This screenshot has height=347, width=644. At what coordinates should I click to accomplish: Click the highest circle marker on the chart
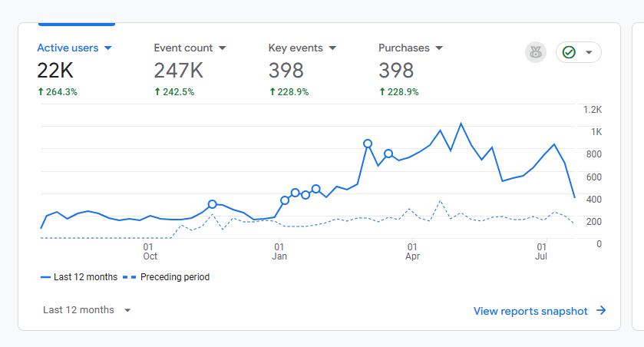368,144
